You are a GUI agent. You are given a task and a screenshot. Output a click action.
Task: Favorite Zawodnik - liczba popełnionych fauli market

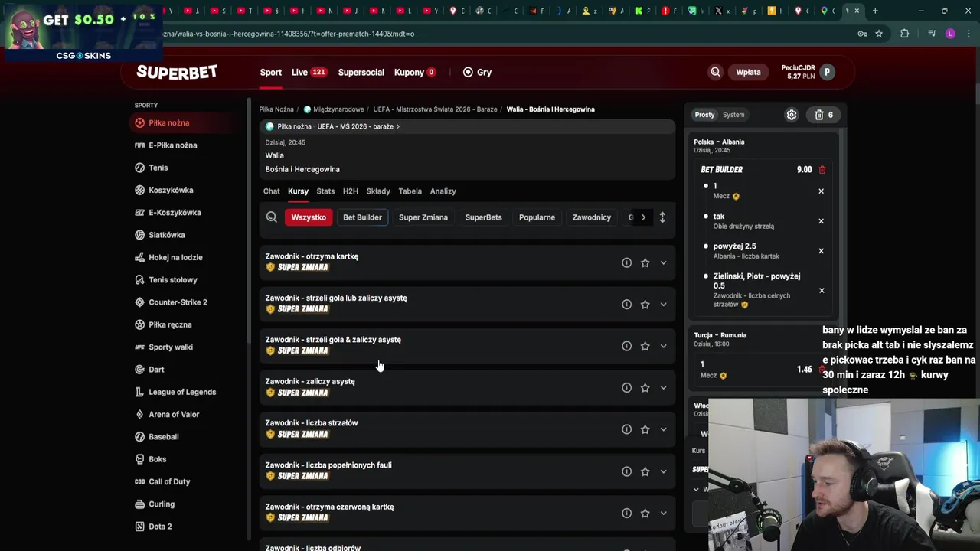point(645,471)
